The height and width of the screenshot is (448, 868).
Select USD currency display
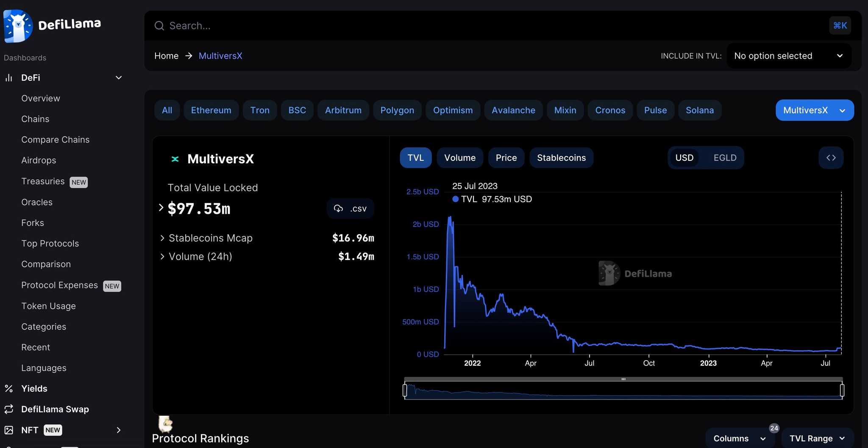pos(684,157)
